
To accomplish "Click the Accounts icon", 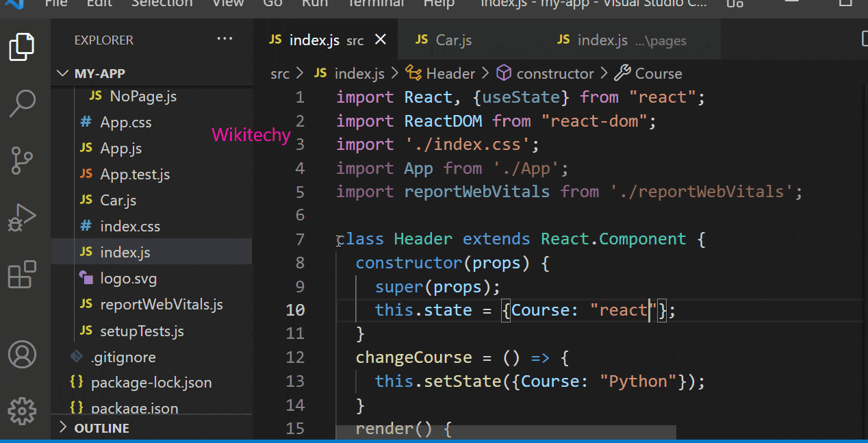I will [22, 354].
